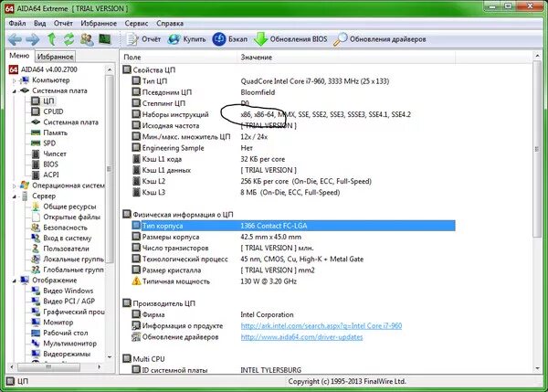Screen dimensions: 548x392
Task: Switch to the Избранное sidebar tab
Action: coord(55,57)
